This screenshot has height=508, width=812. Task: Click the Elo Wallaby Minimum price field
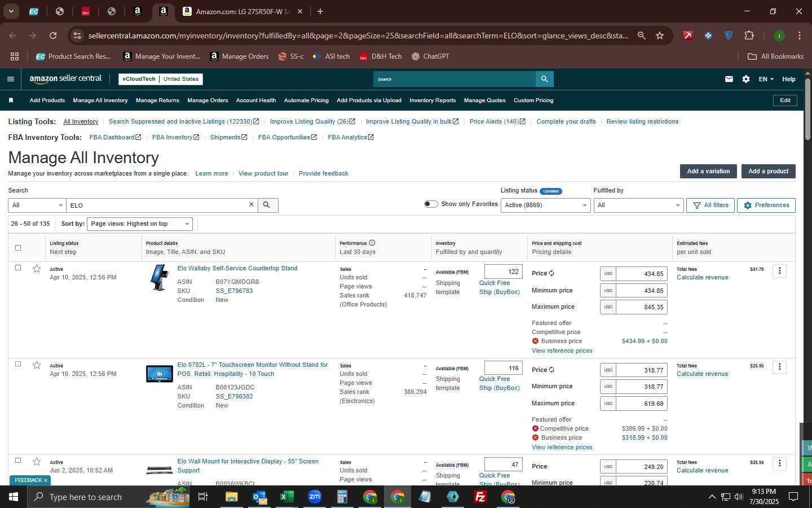pyautogui.click(x=641, y=291)
